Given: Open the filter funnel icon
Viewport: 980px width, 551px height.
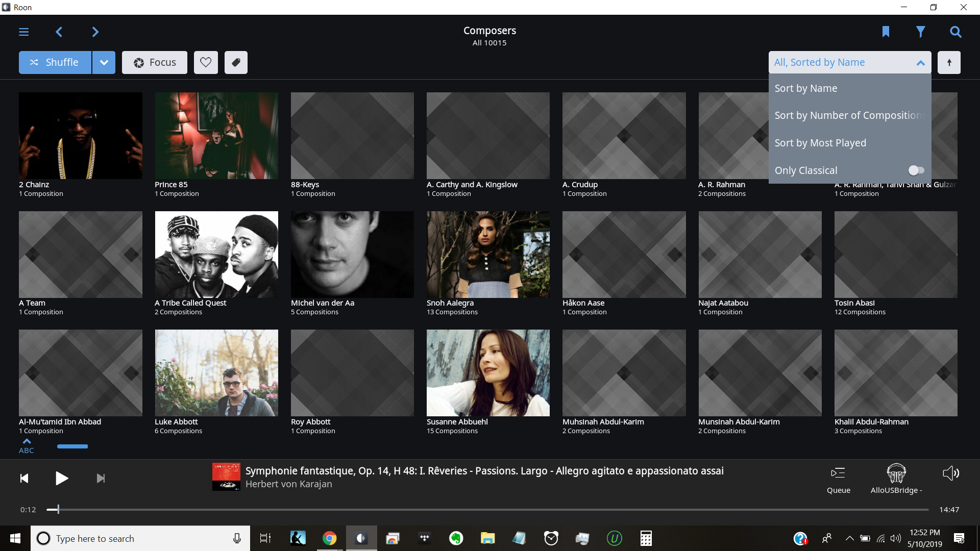Looking at the screenshot, I should tap(920, 32).
